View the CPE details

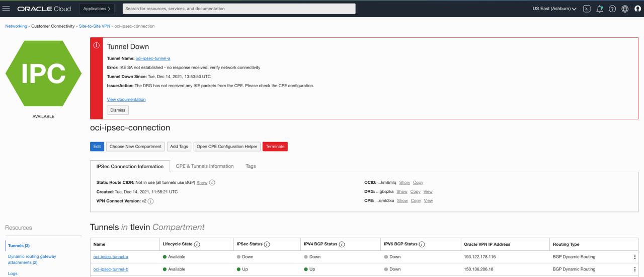429,201
